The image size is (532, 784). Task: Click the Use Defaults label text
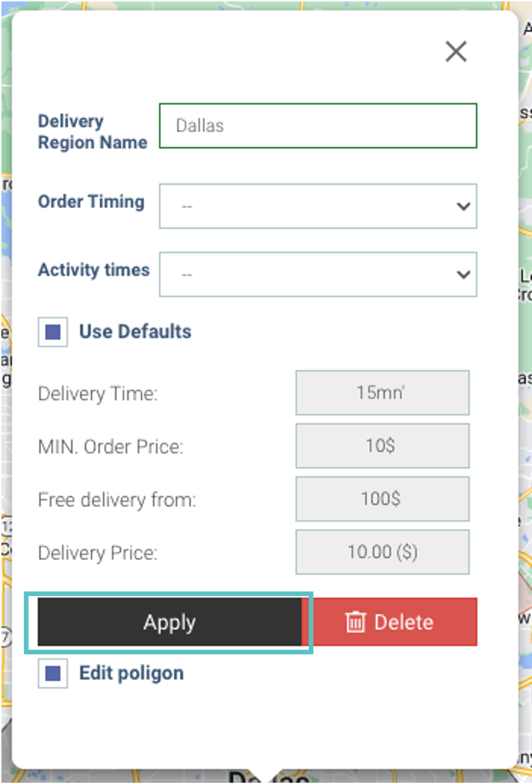[x=135, y=331]
